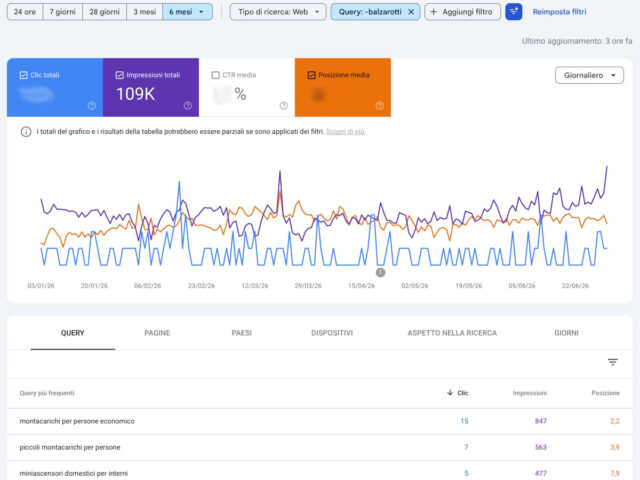Enable the CTR media checkbox
This screenshot has width=640, height=480.
pyautogui.click(x=216, y=75)
